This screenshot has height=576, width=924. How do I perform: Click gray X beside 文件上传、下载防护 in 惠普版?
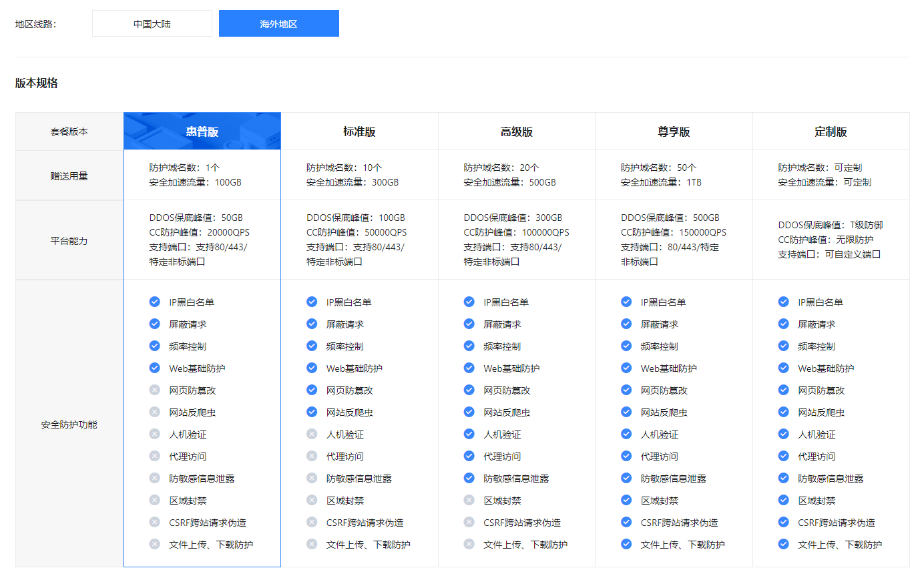pyautogui.click(x=155, y=544)
